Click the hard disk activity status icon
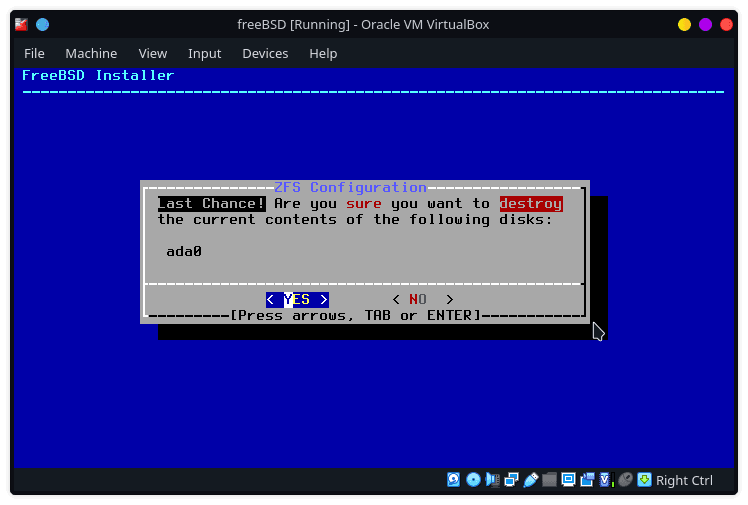The height and width of the screenshot is (505, 748). [x=454, y=480]
